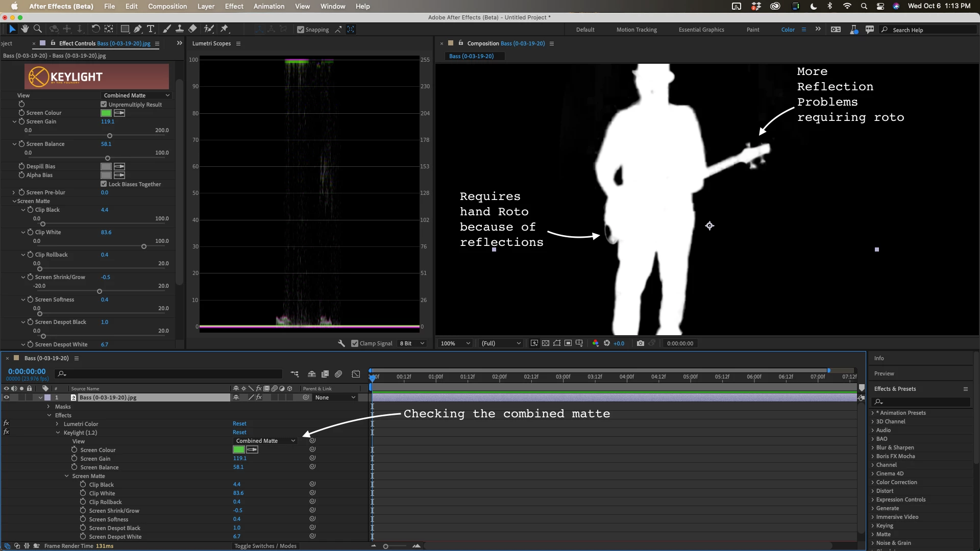
Task: Select the Hand tool
Action: (x=24, y=29)
